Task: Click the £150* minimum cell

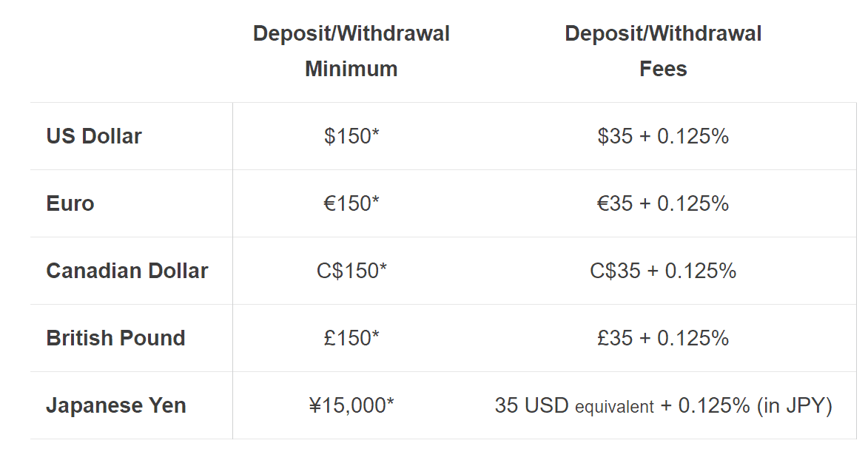Action: [x=351, y=338]
